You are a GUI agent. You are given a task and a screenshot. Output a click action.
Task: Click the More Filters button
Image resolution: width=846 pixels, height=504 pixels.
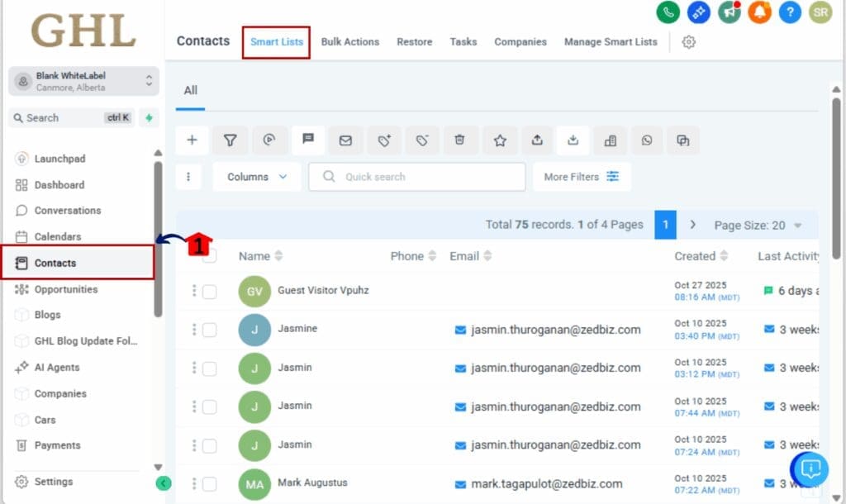(582, 177)
